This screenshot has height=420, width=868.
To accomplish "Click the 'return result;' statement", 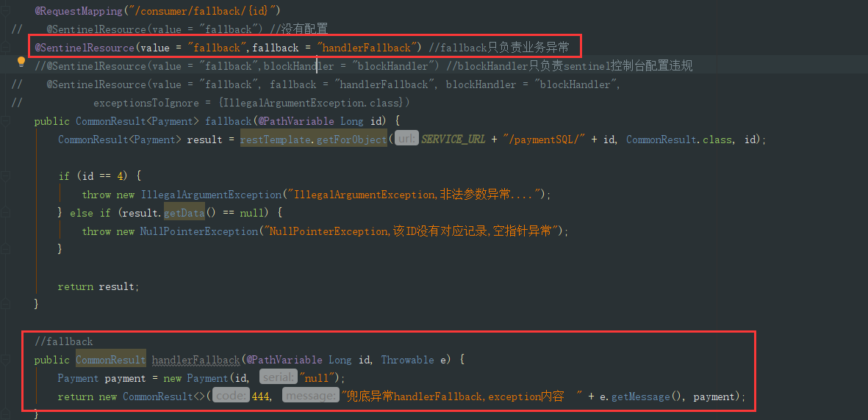I will pyautogui.click(x=98, y=286).
